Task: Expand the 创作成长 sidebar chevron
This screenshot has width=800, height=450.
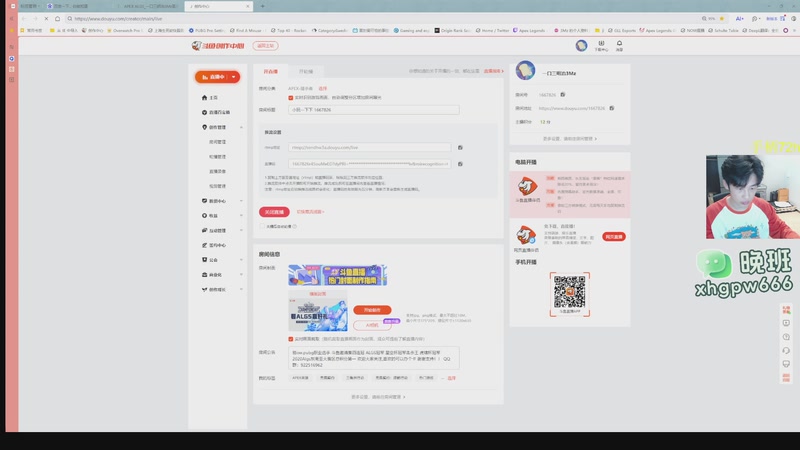Action: [241, 289]
